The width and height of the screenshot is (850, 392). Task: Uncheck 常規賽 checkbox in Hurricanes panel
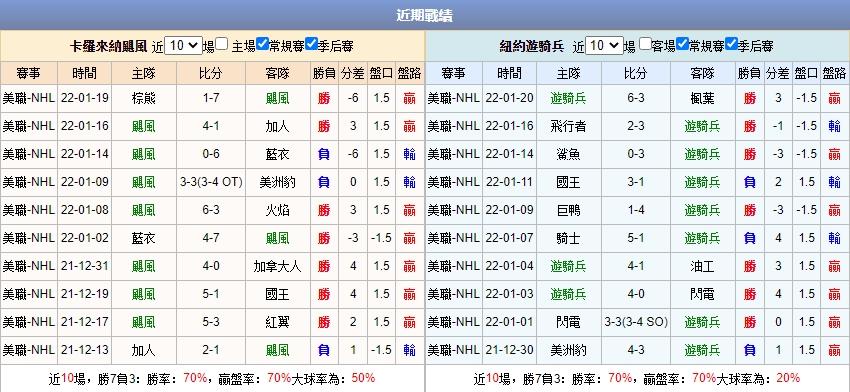262,44
